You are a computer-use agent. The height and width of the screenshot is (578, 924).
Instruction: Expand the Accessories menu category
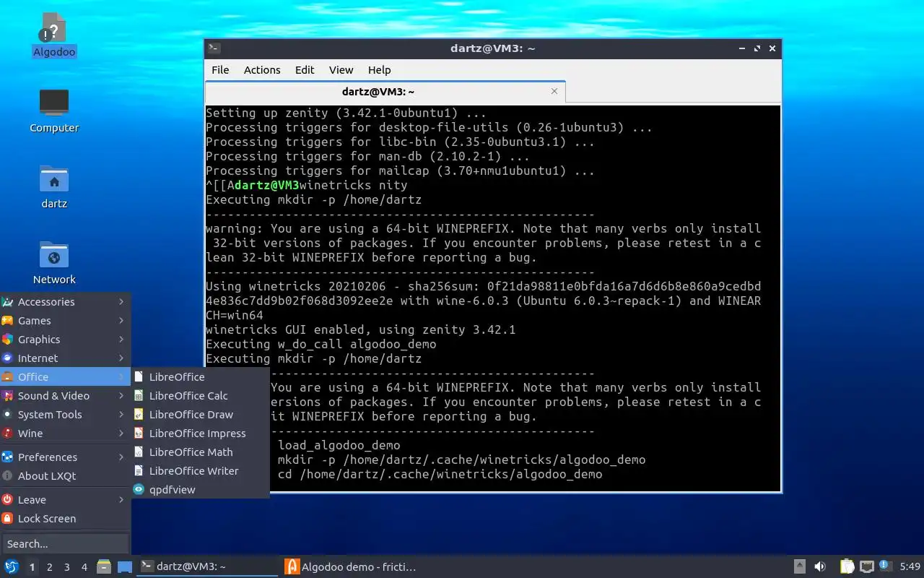pyautogui.click(x=65, y=302)
